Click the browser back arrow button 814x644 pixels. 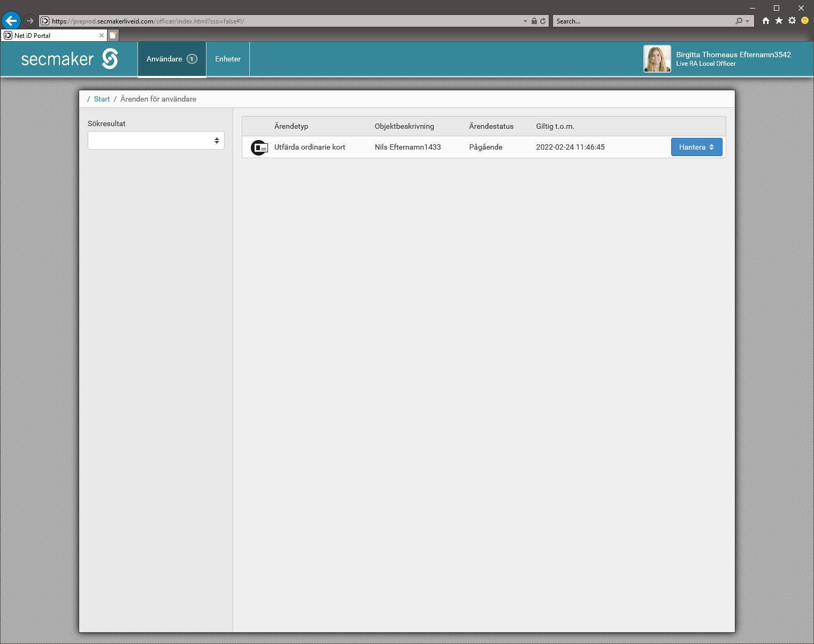tap(11, 21)
